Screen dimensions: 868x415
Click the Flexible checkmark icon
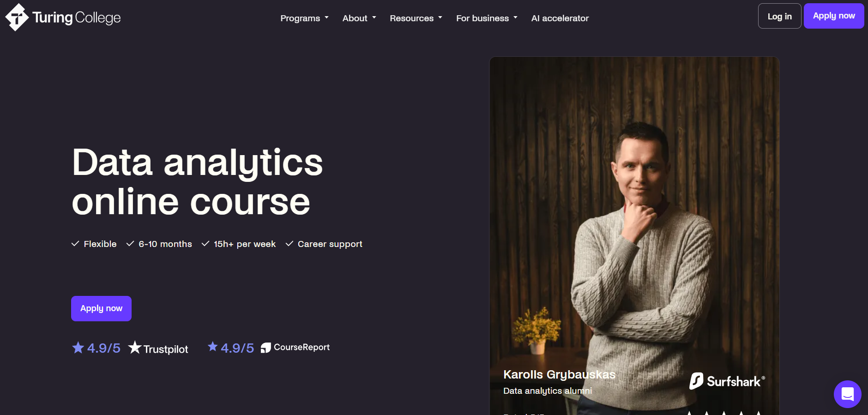[x=75, y=244]
